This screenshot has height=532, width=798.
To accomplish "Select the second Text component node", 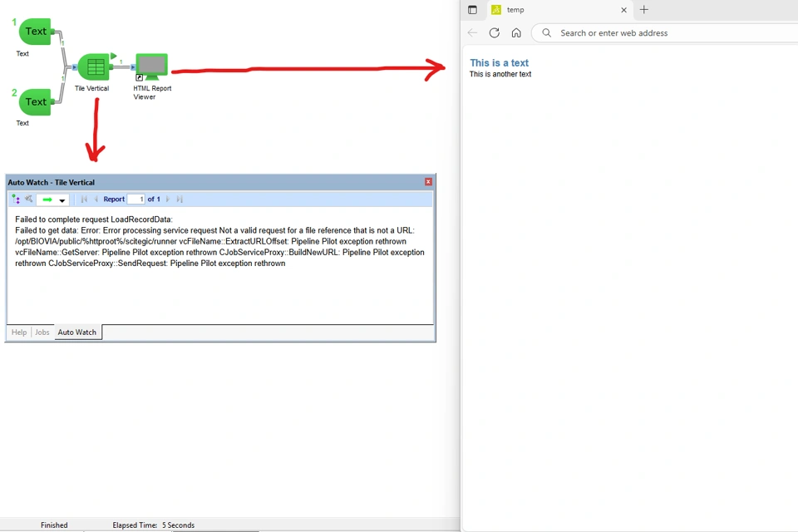I will 35,102.
